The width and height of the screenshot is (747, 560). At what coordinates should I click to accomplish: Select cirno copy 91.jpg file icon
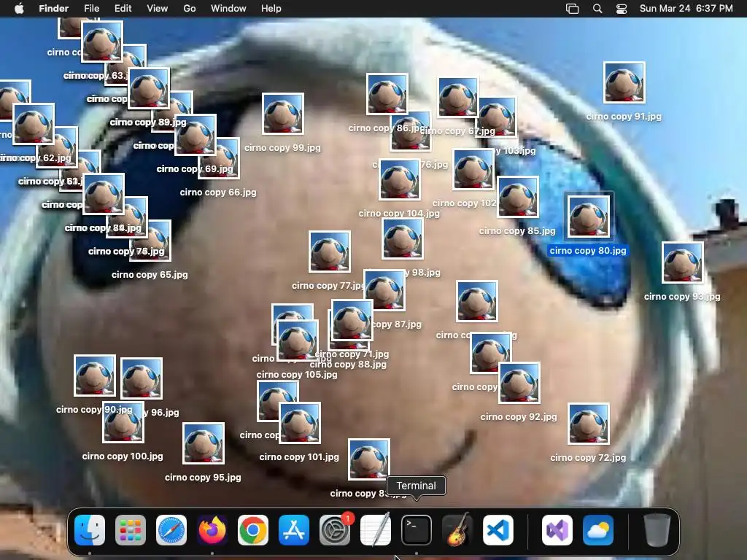point(624,82)
